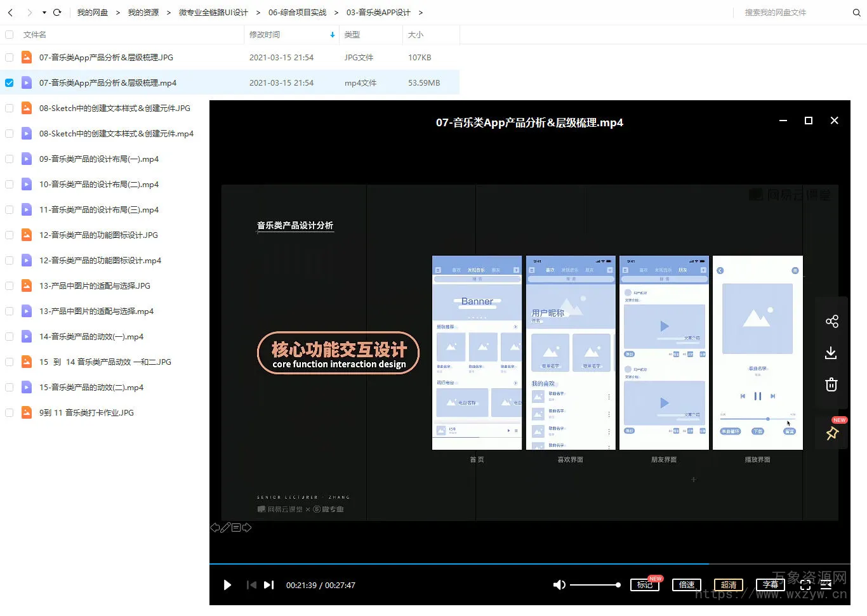Adjust the volume slider handle
Viewport: 867px width, 616px height.
coord(618,585)
